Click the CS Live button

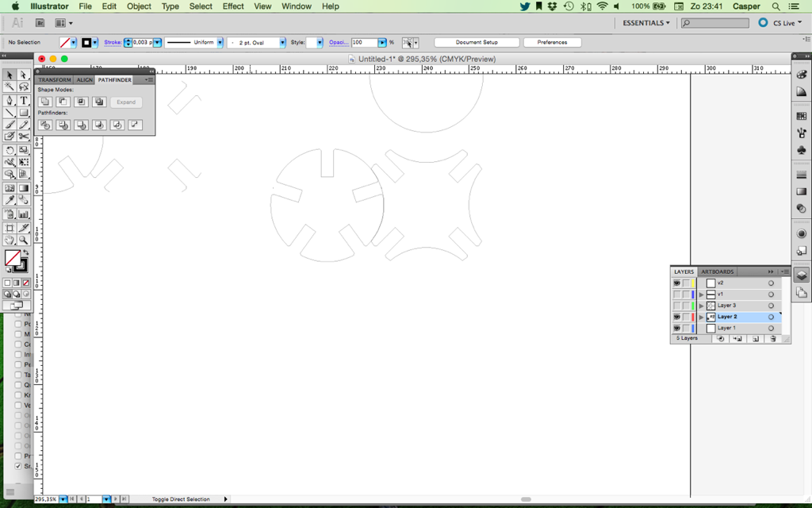click(780, 23)
